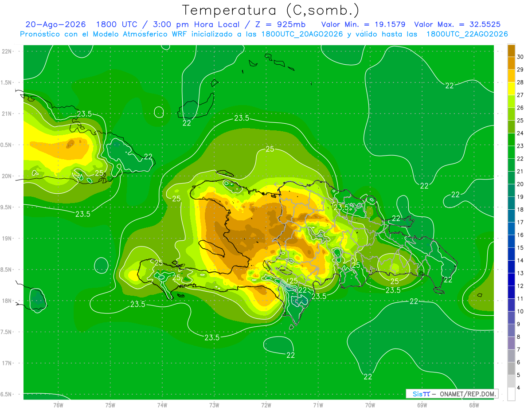Click the "71W" longitude axis label
This screenshot has height=411, width=532.
pyautogui.click(x=318, y=405)
